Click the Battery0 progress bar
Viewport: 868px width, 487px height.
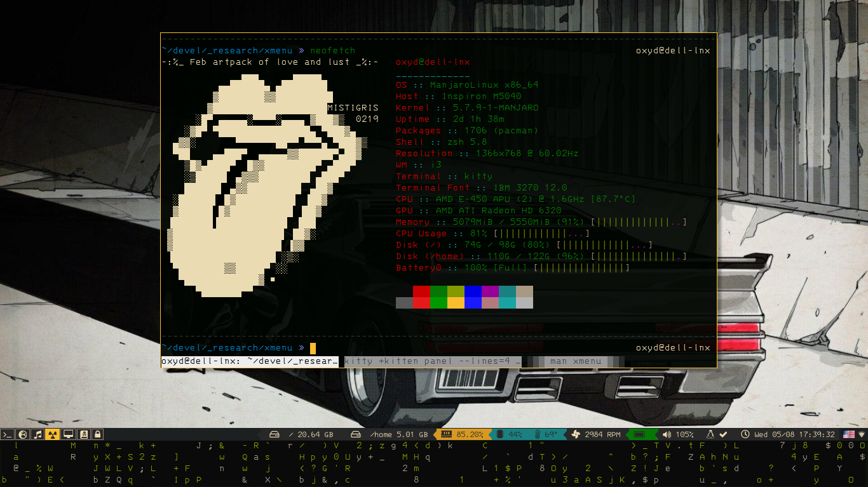581,268
